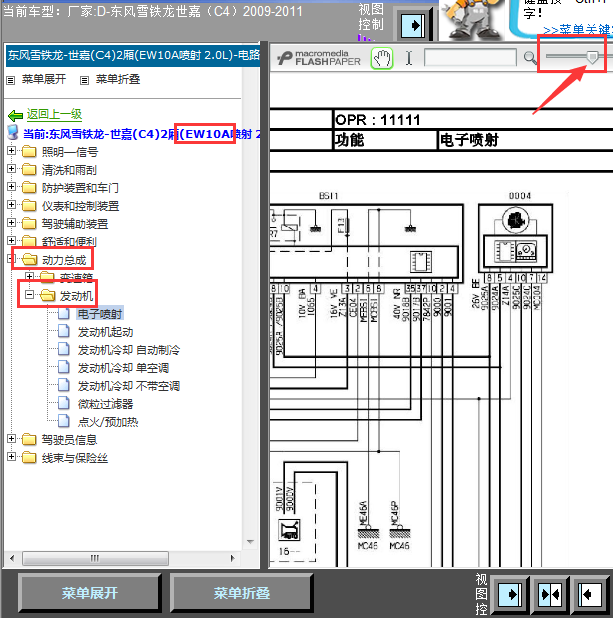The width and height of the screenshot is (613, 618).
Task: Select the 线束与保险丝 folder label
Action: click(x=75, y=458)
